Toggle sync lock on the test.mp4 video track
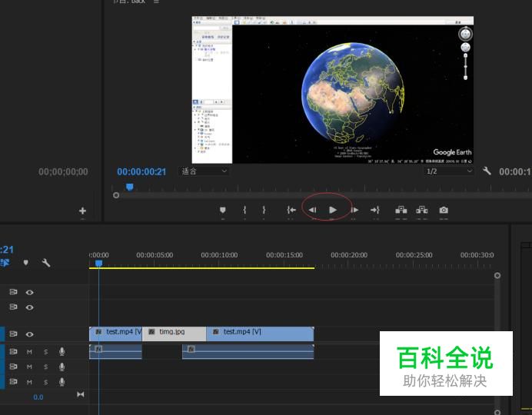This screenshot has height=415, width=532. point(13,334)
